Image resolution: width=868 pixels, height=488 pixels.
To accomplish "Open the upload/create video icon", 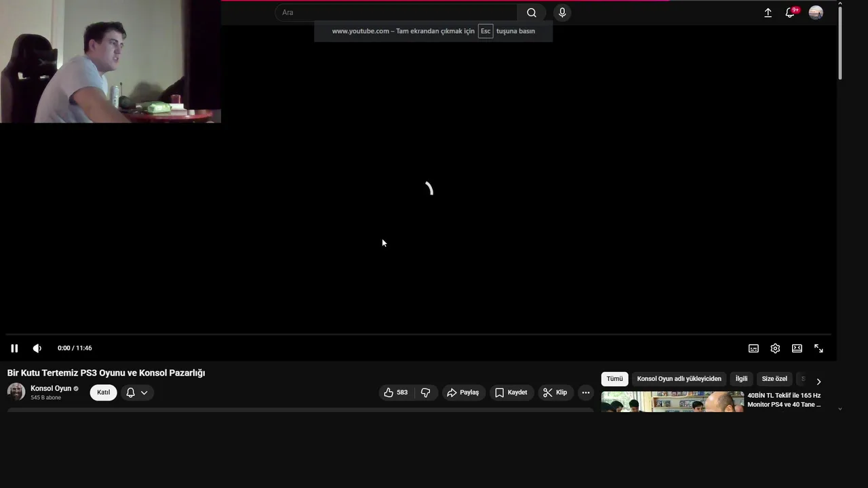I will pos(768,12).
